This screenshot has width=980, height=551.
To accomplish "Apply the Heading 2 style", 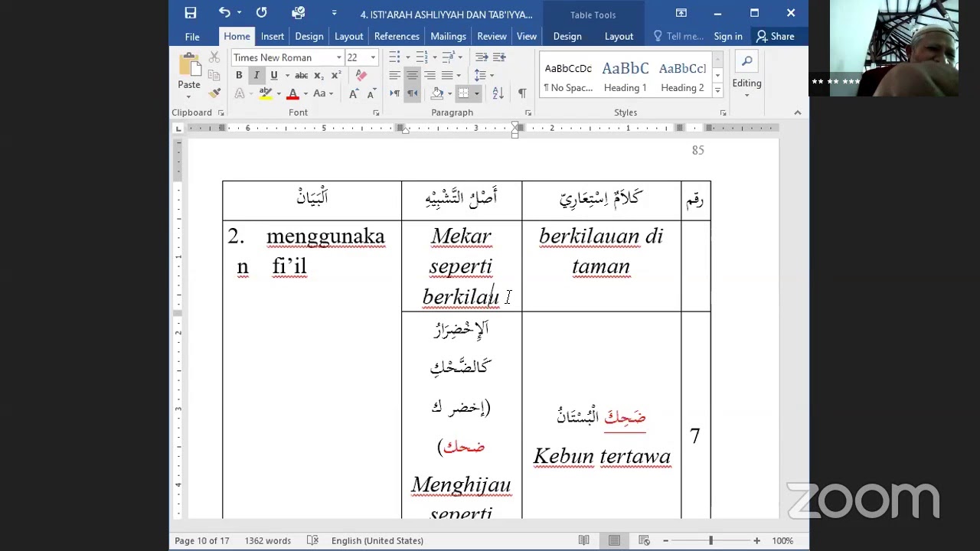I will coord(682,77).
